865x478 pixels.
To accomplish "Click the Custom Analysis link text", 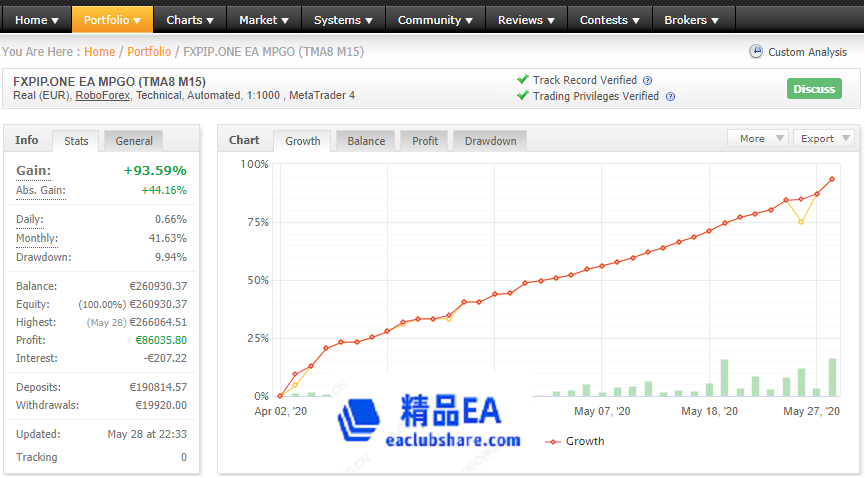I will [x=807, y=52].
